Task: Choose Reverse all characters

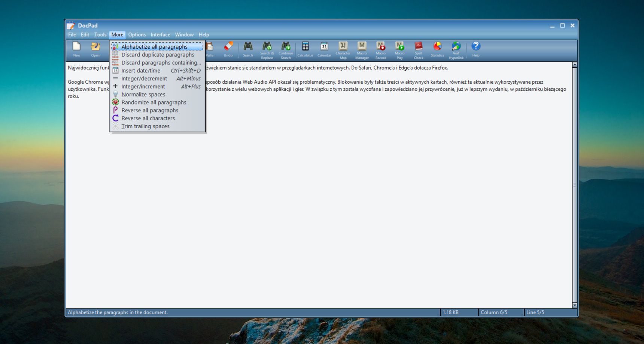Action: (157, 118)
